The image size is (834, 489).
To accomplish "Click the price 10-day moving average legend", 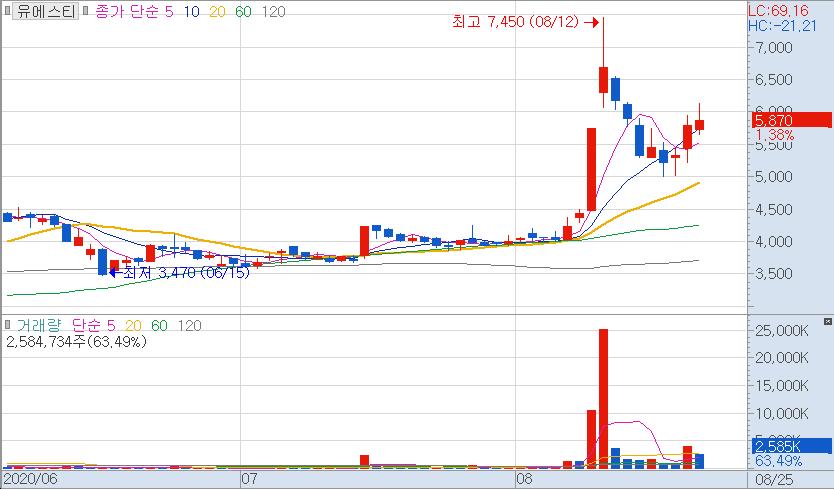I will (191, 11).
